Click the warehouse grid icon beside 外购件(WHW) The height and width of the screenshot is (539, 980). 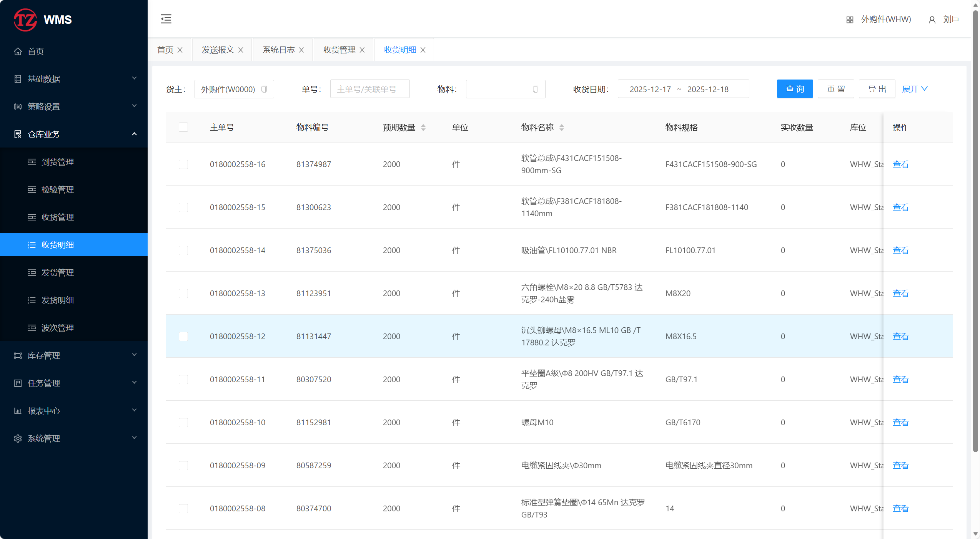point(850,20)
